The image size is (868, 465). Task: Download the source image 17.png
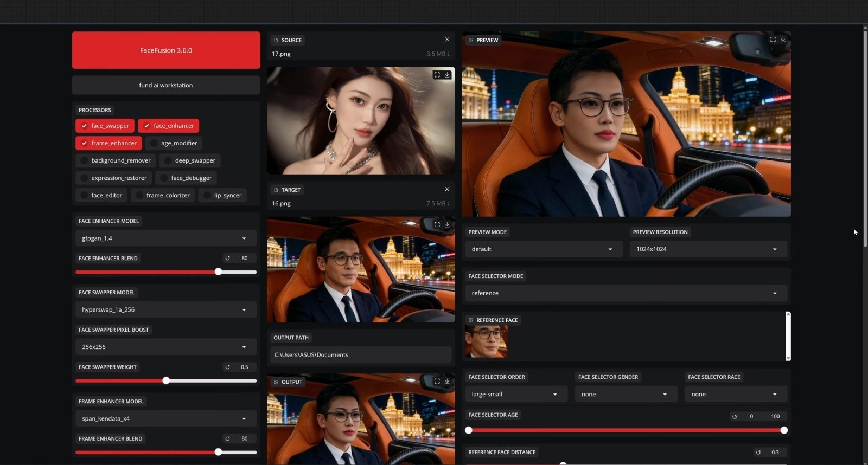pyautogui.click(x=447, y=75)
